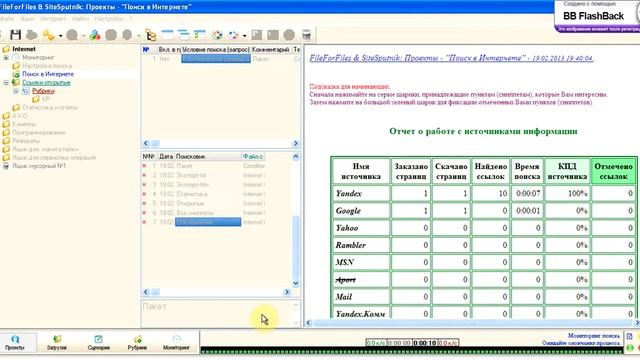
Task: Click the Google source row name
Action: 348,211
